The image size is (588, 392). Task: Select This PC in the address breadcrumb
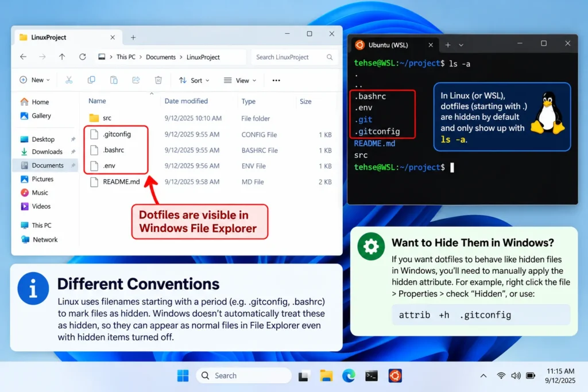pyautogui.click(x=126, y=57)
